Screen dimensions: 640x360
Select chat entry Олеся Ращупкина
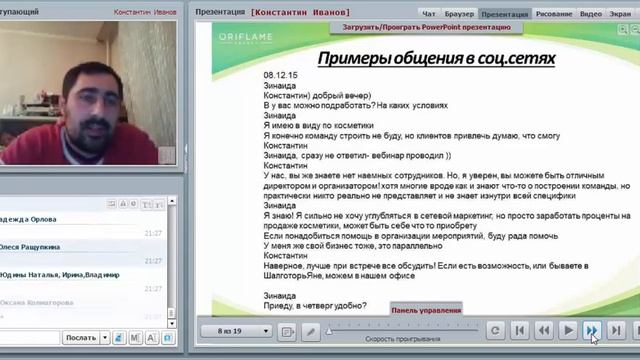click(30, 247)
